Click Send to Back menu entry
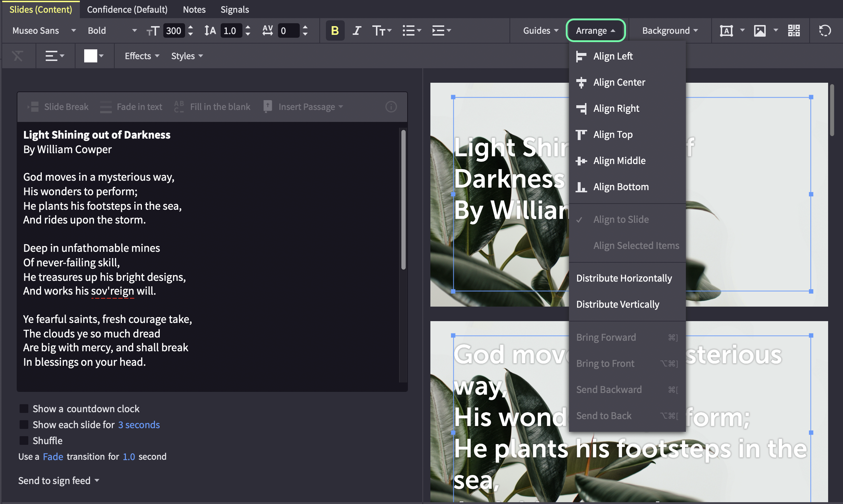Image resolution: width=843 pixels, height=504 pixels. [627, 416]
